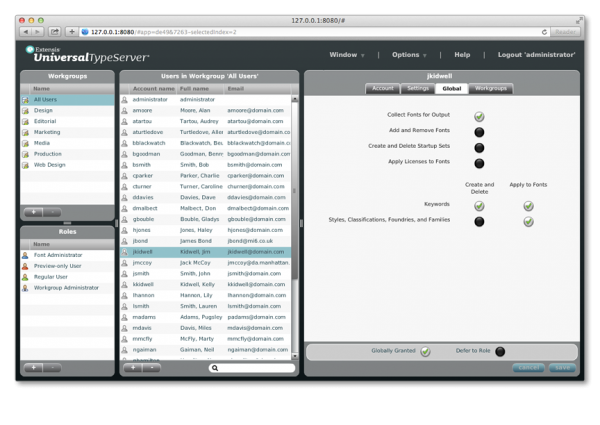Switch to the Workgroups tab

point(491,88)
